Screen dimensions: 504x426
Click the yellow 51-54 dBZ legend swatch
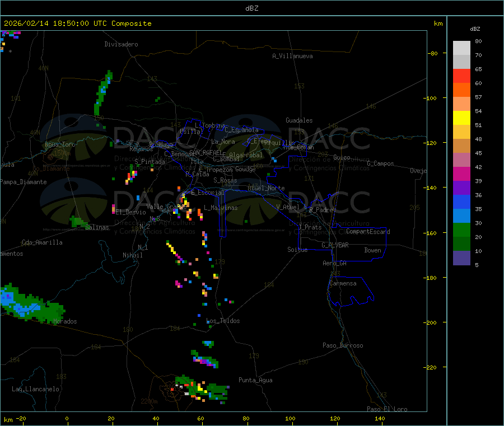click(461, 118)
